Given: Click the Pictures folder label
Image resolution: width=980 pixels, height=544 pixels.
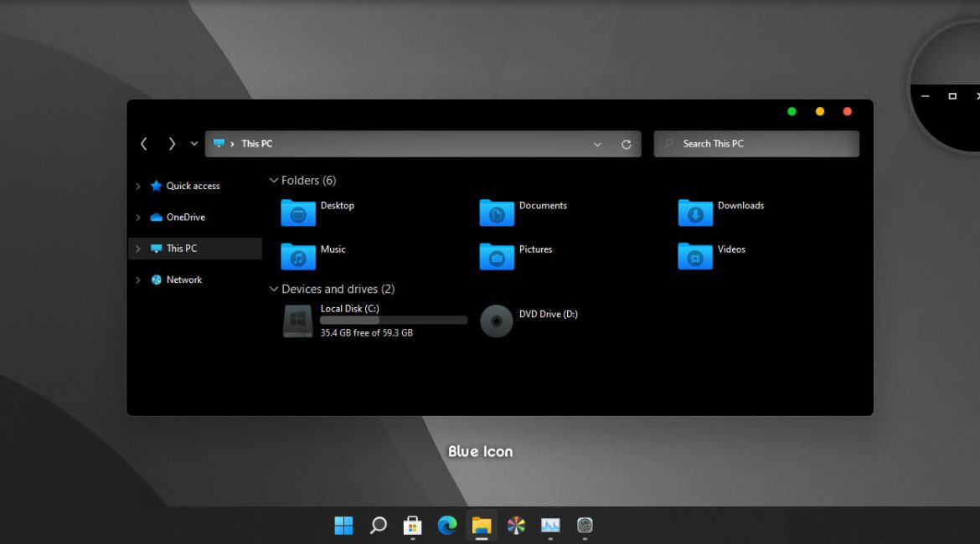Looking at the screenshot, I should tap(535, 249).
